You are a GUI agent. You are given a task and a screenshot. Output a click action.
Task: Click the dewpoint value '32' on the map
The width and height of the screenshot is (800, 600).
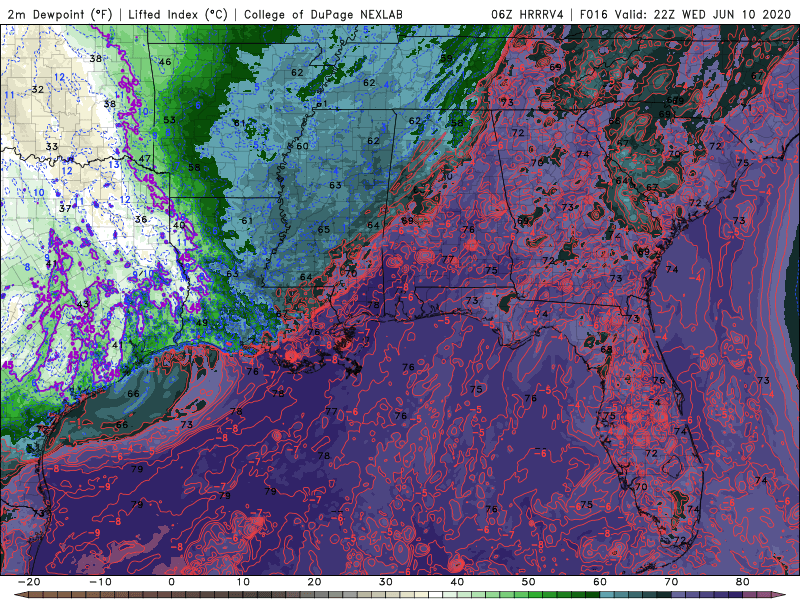[x=38, y=89]
